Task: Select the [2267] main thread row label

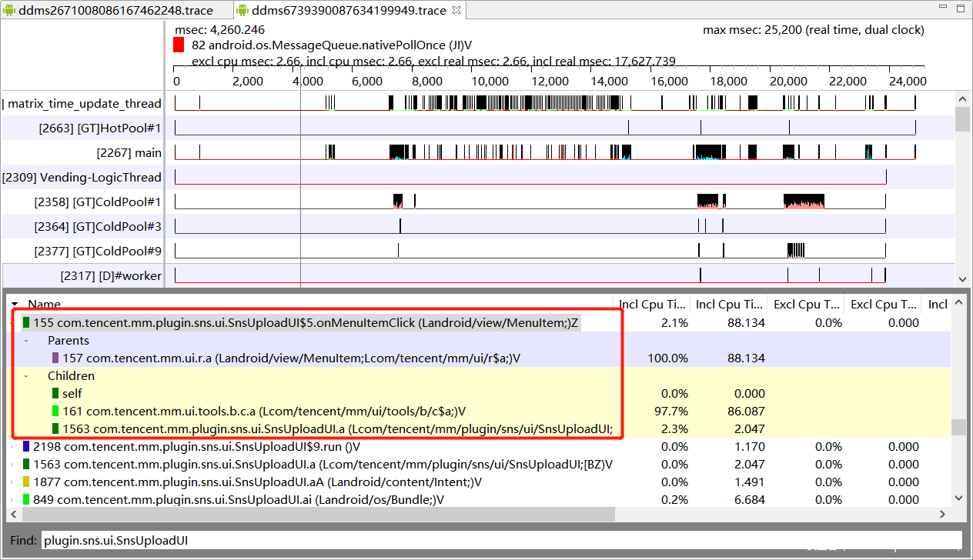Action: coord(129,153)
